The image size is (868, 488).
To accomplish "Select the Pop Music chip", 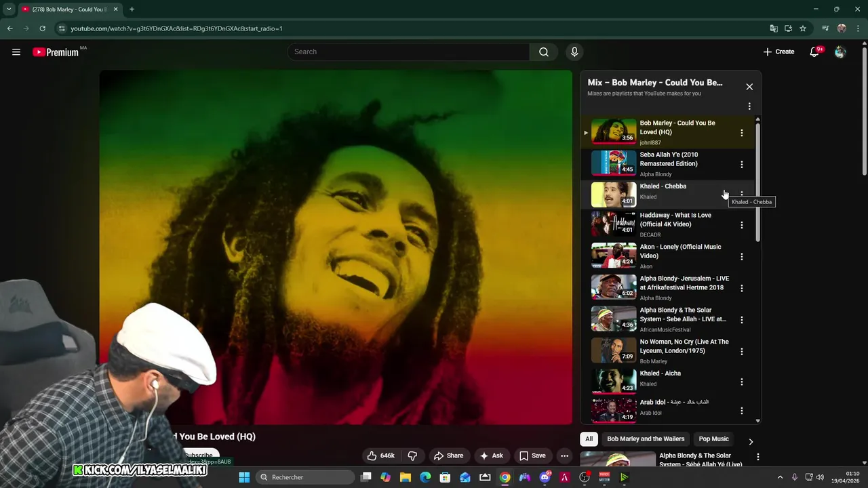I will click(x=713, y=439).
